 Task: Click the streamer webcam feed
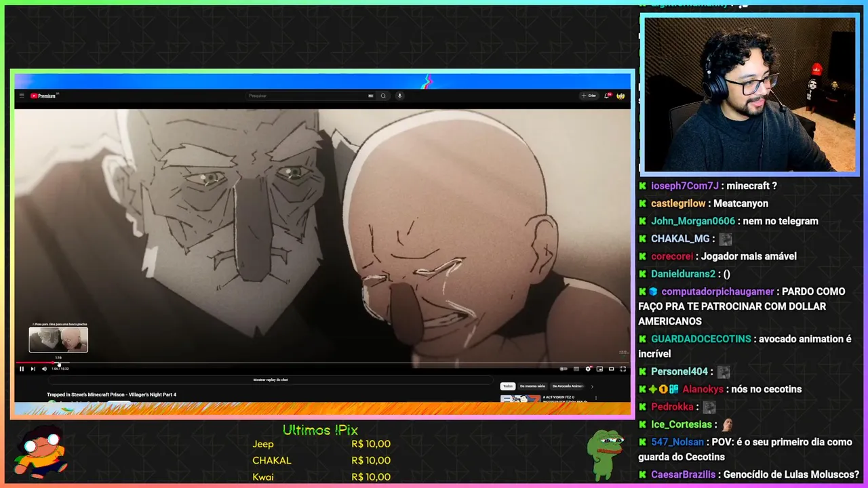pos(749,94)
